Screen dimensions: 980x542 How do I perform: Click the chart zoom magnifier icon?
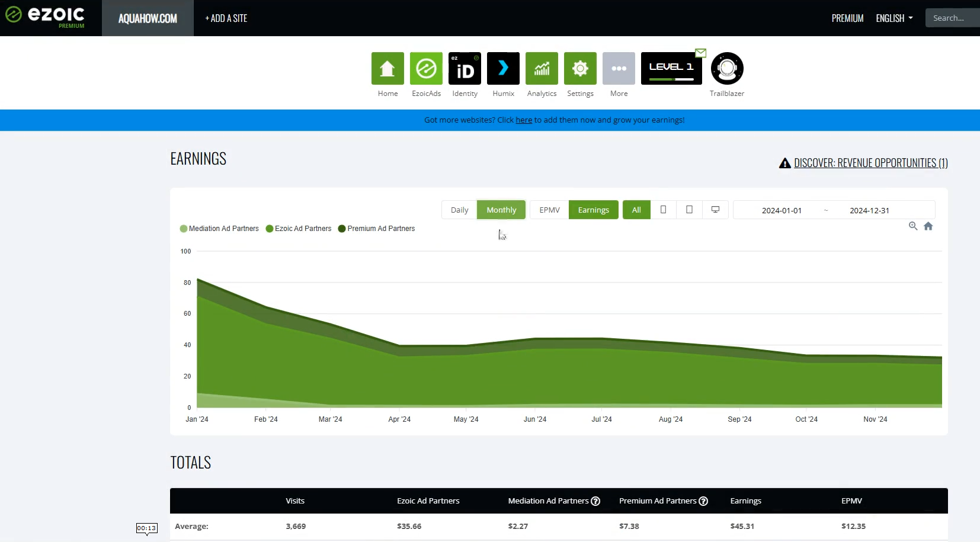[x=913, y=226]
